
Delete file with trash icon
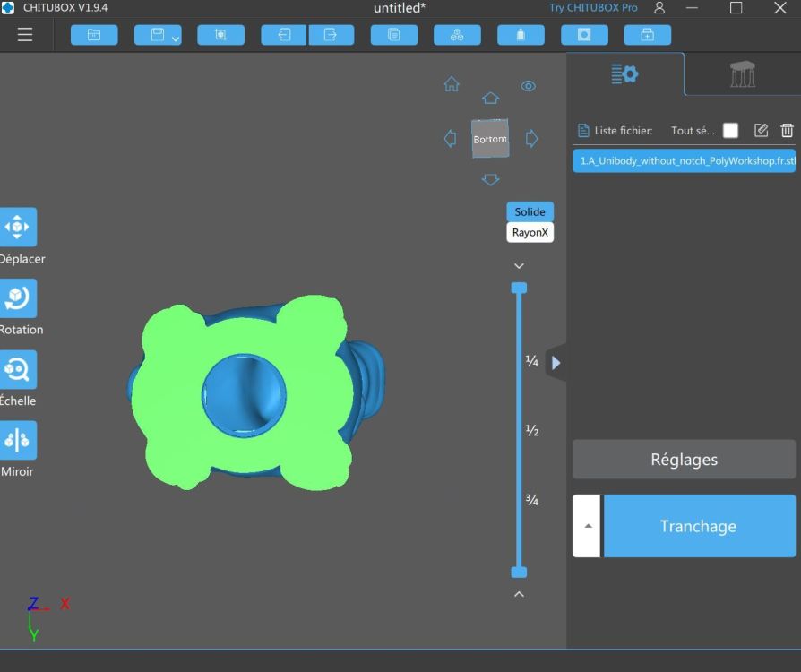pos(787,130)
